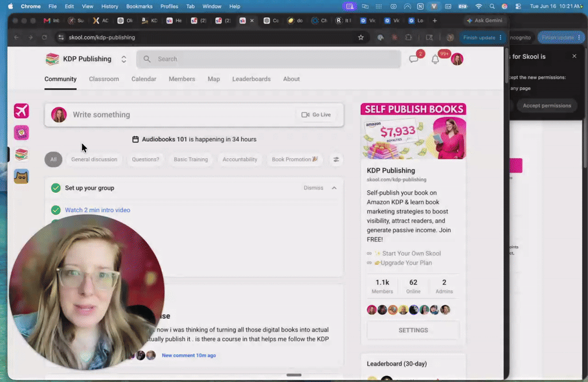This screenshot has width=588, height=382.
Task: Close the Skool permissions popup
Action: (x=574, y=56)
